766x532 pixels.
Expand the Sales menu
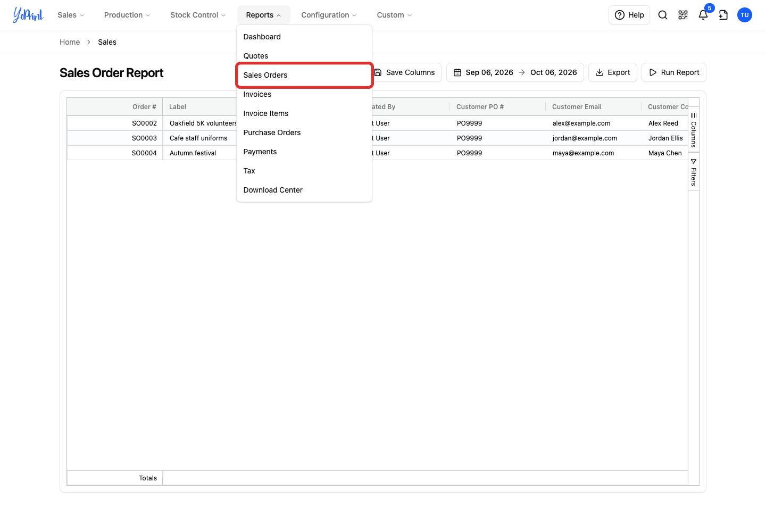71,15
